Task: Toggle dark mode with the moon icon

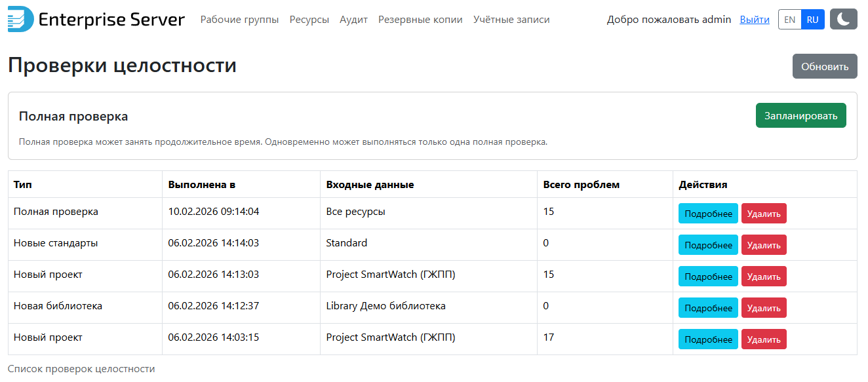Action: click(x=843, y=20)
